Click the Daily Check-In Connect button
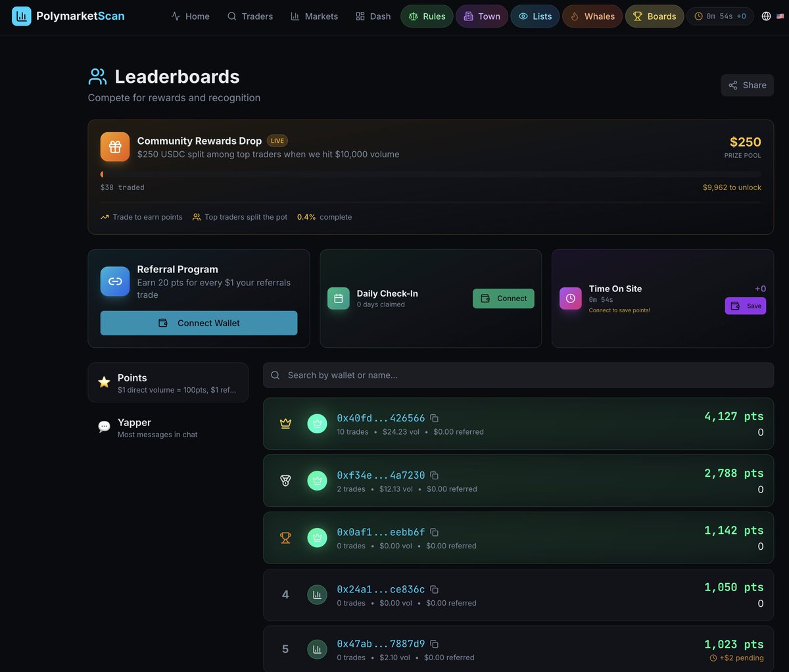This screenshot has width=789, height=672. coord(504,299)
